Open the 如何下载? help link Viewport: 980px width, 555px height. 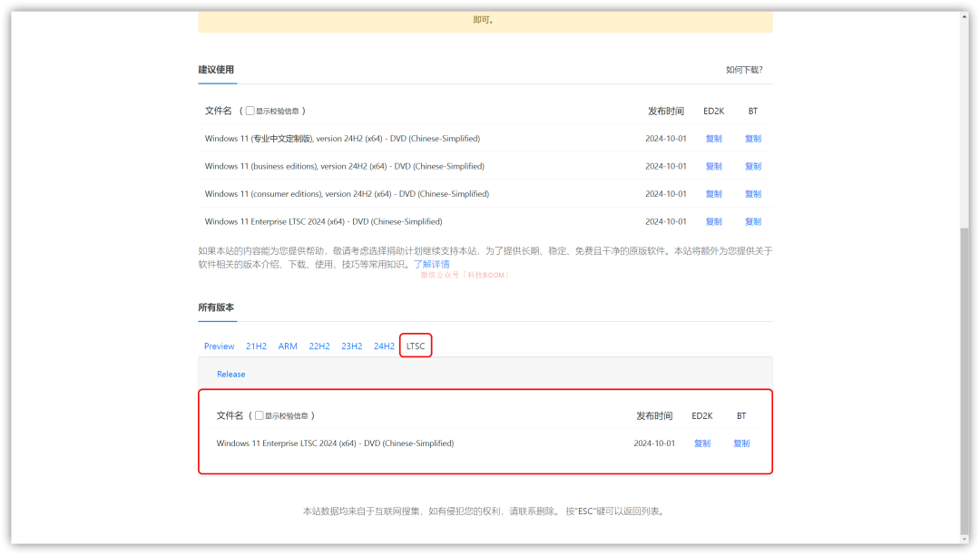744,70
